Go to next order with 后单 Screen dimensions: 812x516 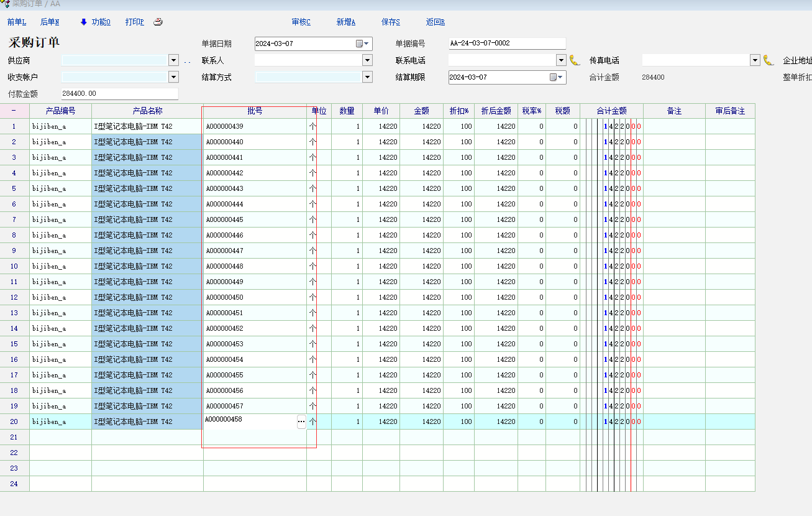coord(50,22)
